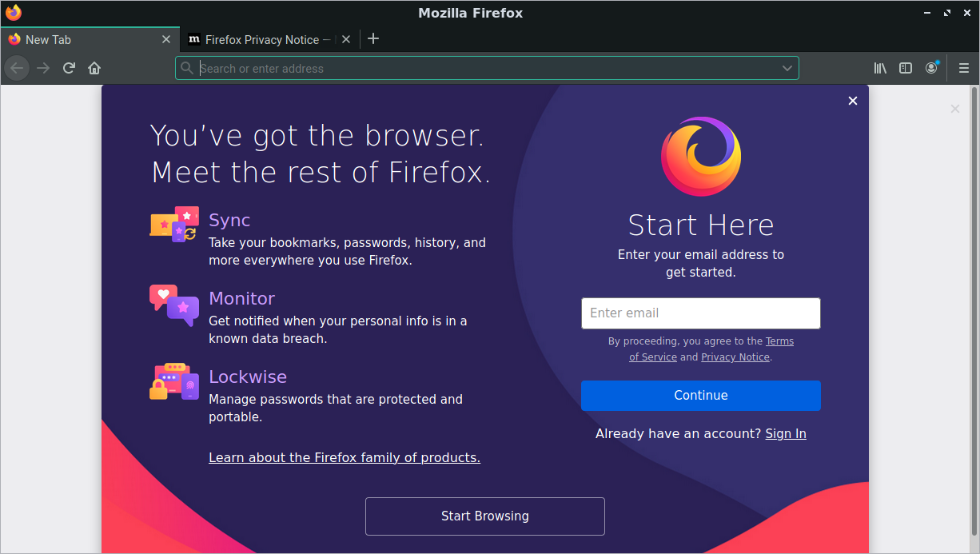Open Learn about the Firefox family link
This screenshot has height=554, width=980.
pyautogui.click(x=345, y=457)
